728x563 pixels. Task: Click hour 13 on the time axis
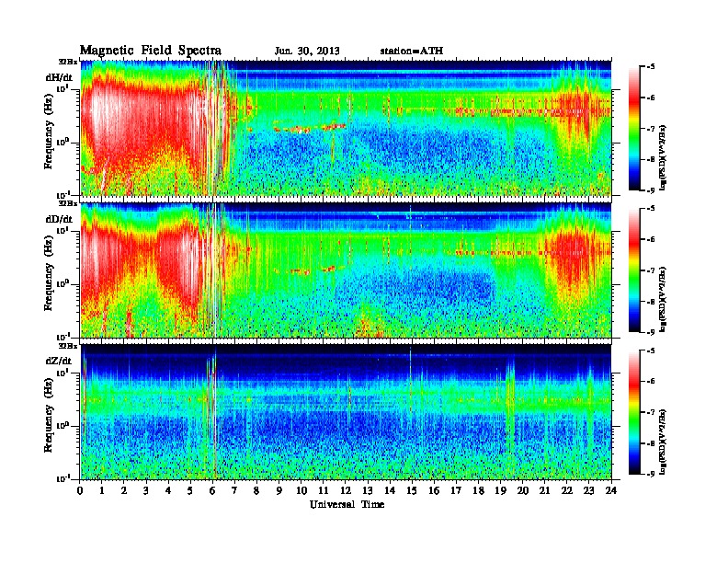pos(368,490)
